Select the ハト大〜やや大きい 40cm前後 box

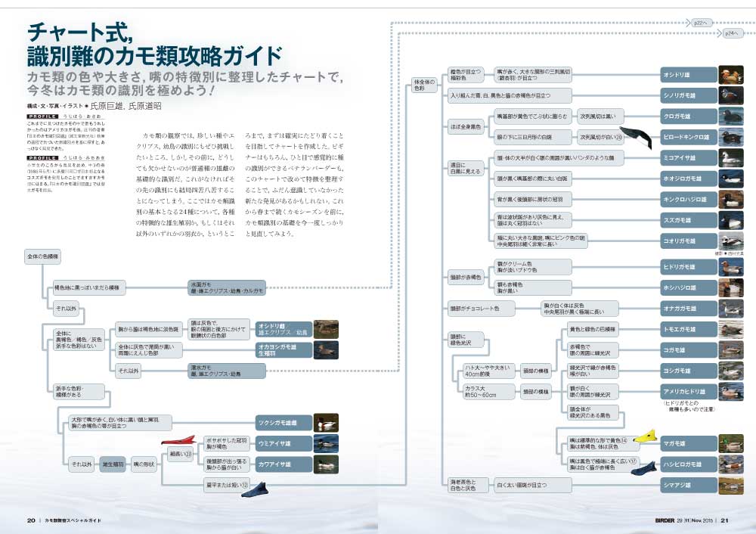pyautogui.click(x=488, y=371)
